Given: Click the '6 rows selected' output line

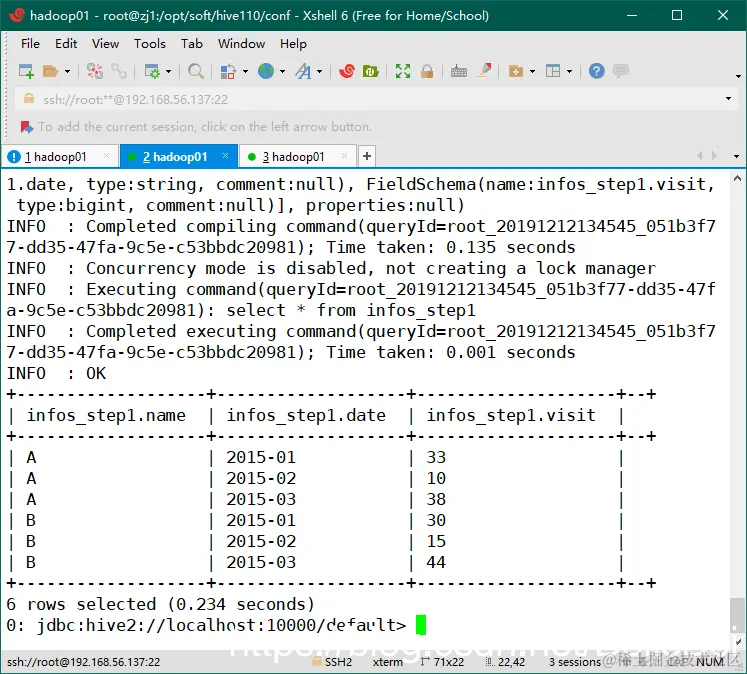Looking at the screenshot, I should click(161, 604).
